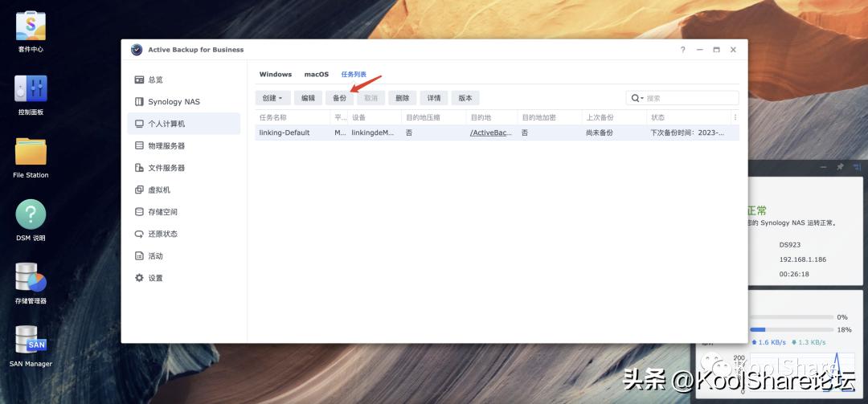Click the help question mark in window title bar

(x=682, y=50)
